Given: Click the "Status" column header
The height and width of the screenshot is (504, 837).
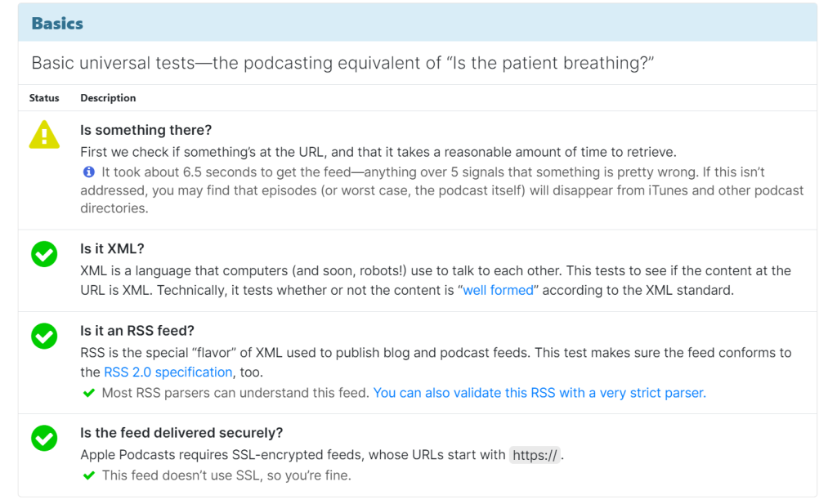Looking at the screenshot, I should click(x=44, y=98).
